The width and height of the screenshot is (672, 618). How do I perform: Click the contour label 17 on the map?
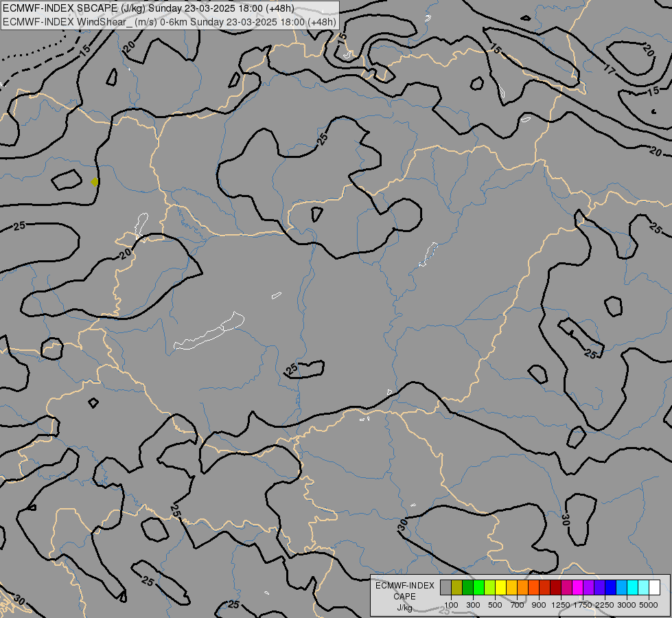pyautogui.click(x=610, y=69)
